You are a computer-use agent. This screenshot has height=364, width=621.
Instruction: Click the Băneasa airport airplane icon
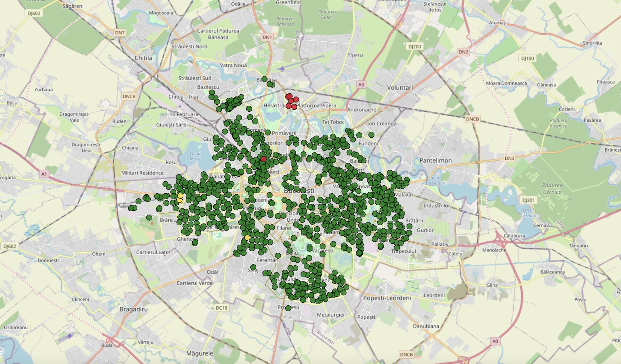(282, 69)
